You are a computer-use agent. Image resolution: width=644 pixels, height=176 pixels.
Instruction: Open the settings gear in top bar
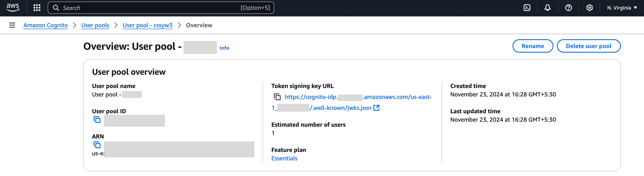click(x=589, y=8)
